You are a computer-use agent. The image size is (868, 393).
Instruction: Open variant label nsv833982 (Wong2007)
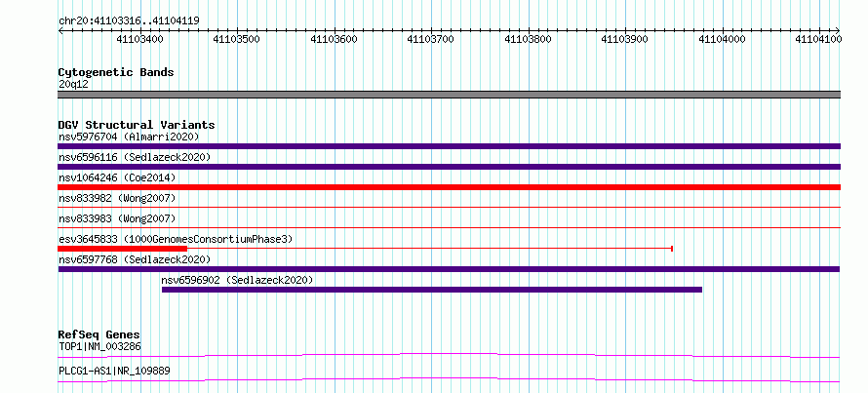click(x=117, y=198)
